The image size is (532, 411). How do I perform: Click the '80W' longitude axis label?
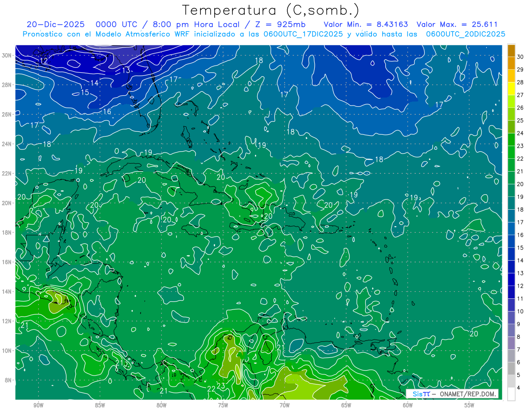pos(161,405)
